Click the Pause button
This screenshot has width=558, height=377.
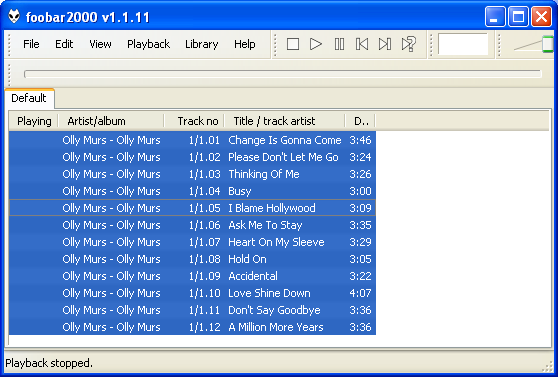coord(339,44)
